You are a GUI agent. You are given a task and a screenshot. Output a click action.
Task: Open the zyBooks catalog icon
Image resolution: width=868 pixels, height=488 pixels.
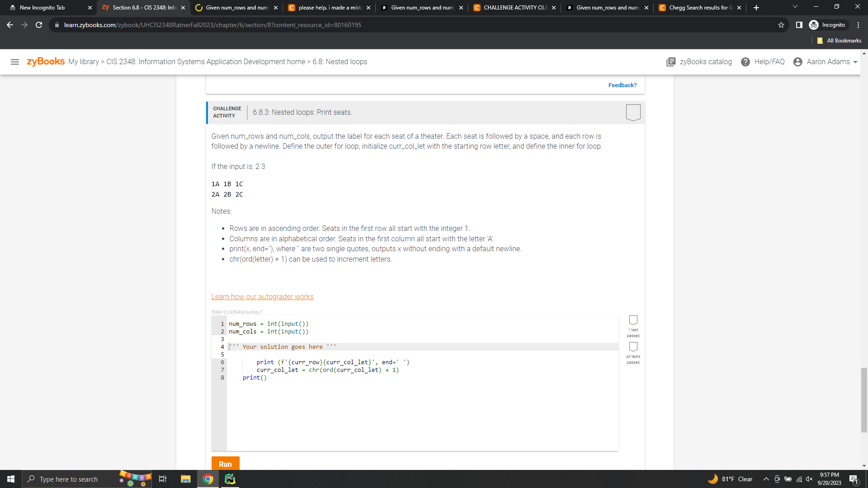pyautogui.click(x=671, y=62)
